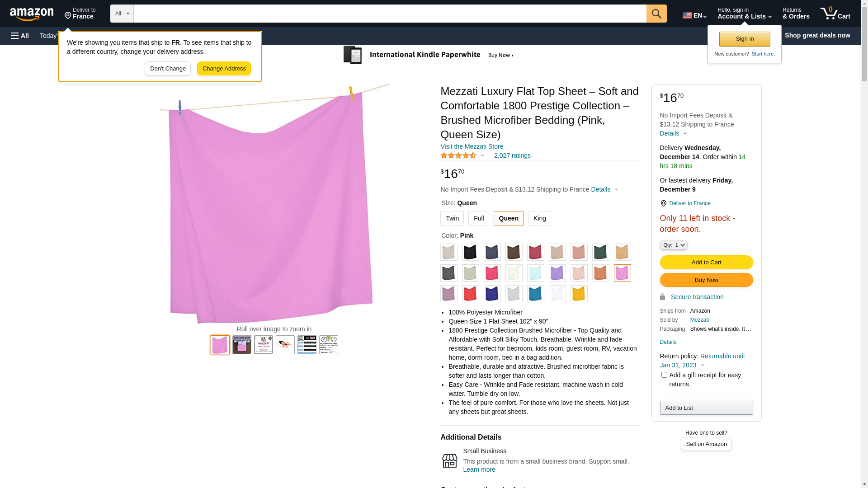868x488 pixels.
Task: Open Account & Lists menu
Action: tap(745, 14)
